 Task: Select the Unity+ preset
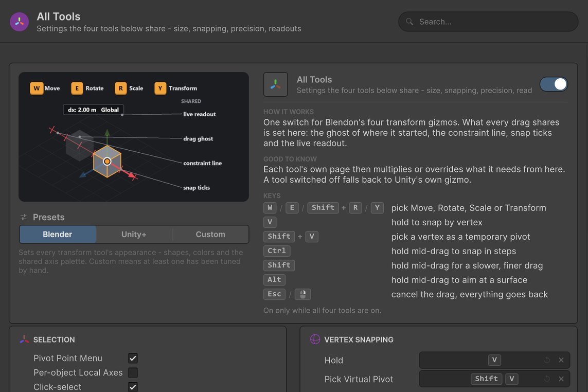click(x=134, y=235)
